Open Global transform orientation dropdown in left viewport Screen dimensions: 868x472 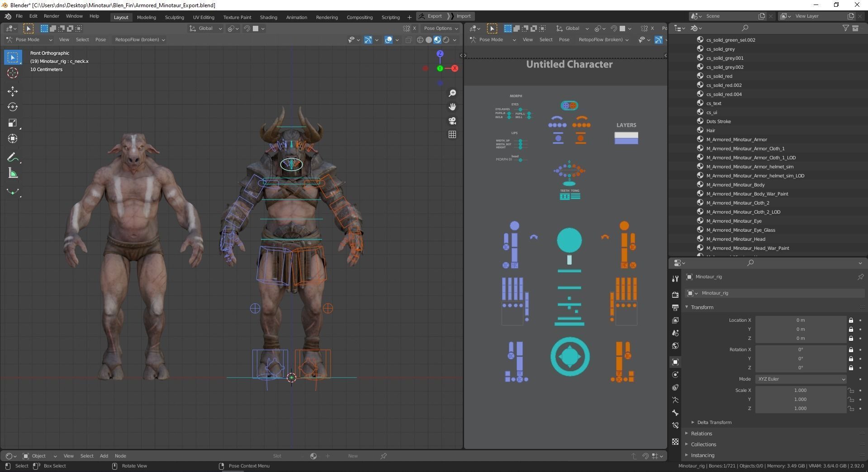point(205,29)
